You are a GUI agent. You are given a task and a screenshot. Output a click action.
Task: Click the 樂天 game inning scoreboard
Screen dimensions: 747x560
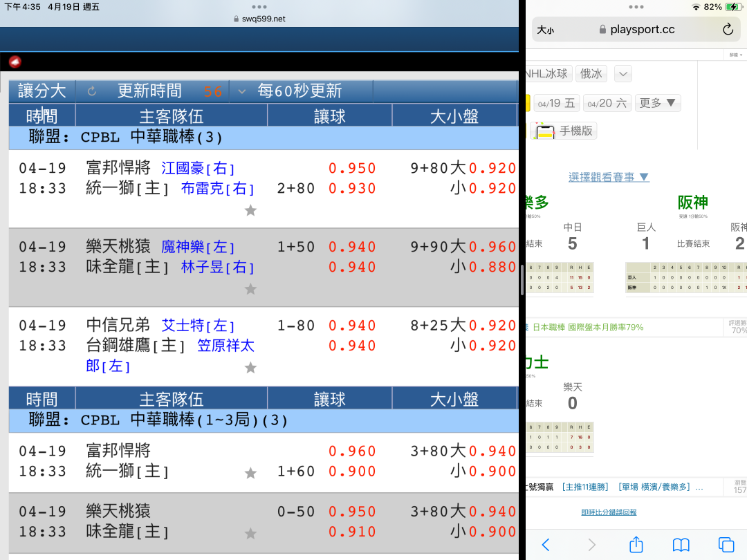pos(560,437)
